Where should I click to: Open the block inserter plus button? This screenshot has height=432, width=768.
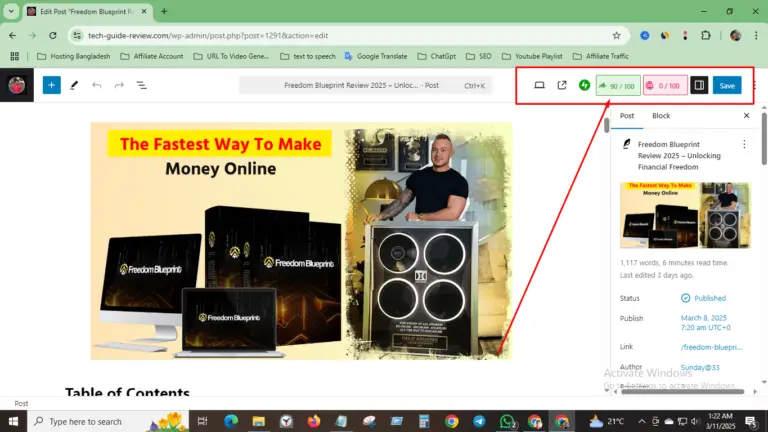(51, 85)
